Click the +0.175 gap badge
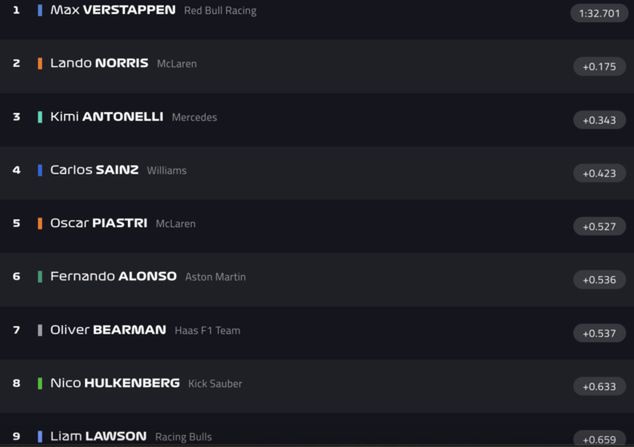Screen dimensions: 634x447 tap(599, 67)
